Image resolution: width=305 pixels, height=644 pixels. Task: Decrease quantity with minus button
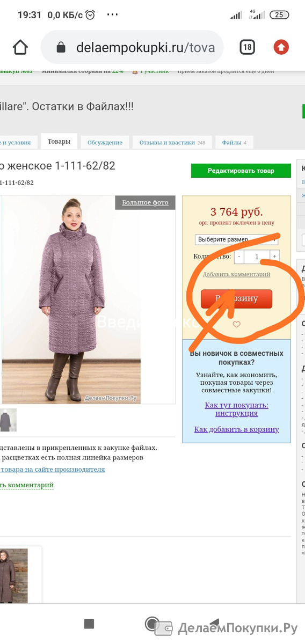coord(239,257)
